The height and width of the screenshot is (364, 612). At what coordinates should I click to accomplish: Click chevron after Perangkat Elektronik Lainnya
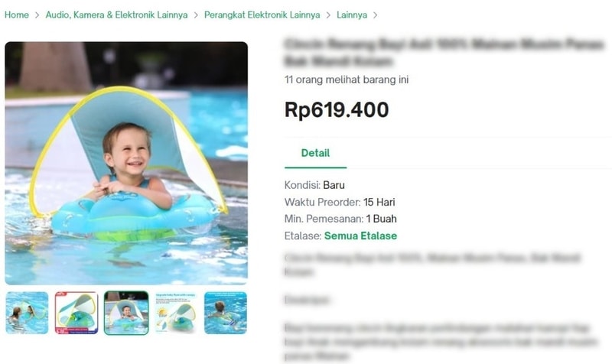click(328, 15)
